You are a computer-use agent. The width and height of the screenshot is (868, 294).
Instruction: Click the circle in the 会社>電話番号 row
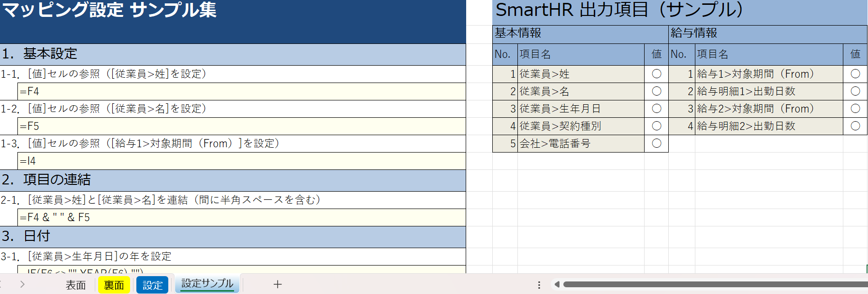coord(656,143)
